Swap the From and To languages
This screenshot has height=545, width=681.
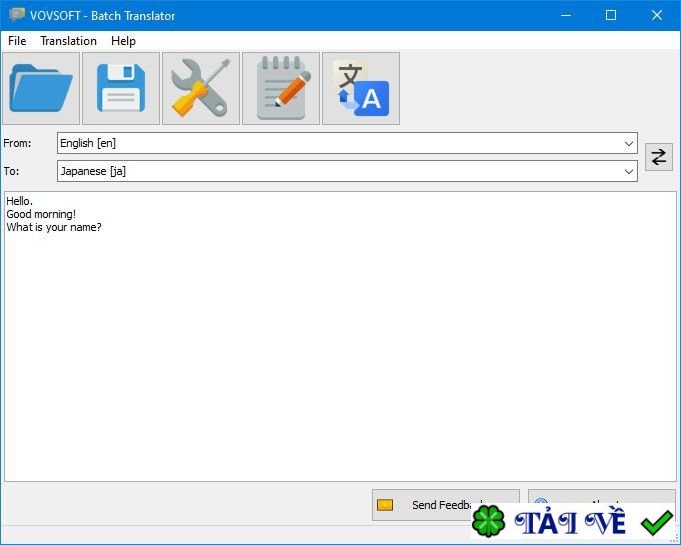(658, 157)
